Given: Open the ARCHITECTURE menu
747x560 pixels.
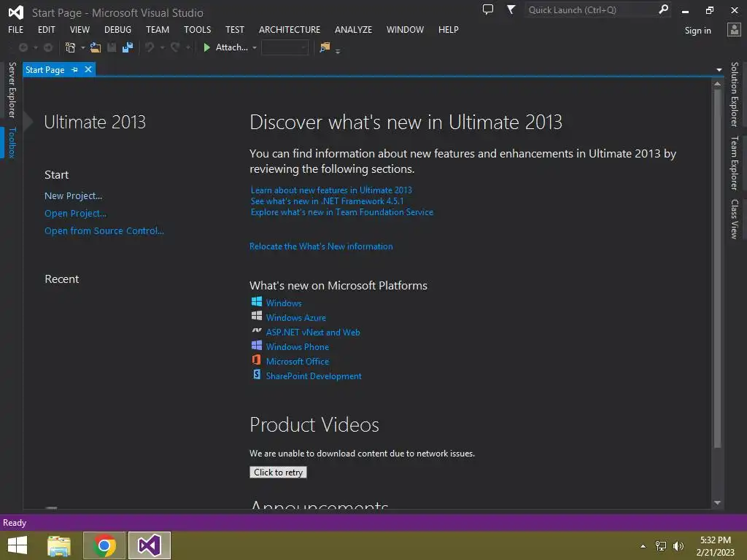Looking at the screenshot, I should pyautogui.click(x=289, y=29).
